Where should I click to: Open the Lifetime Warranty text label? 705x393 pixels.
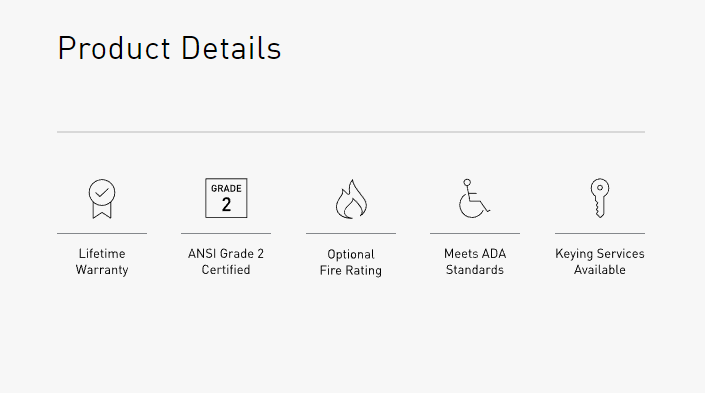coord(102,262)
